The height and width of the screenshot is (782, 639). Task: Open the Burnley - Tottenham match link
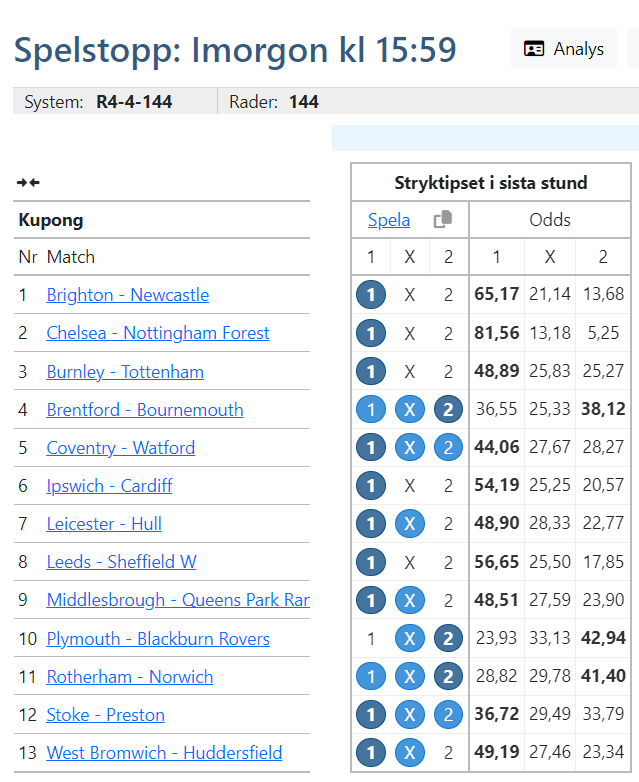tap(125, 372)
